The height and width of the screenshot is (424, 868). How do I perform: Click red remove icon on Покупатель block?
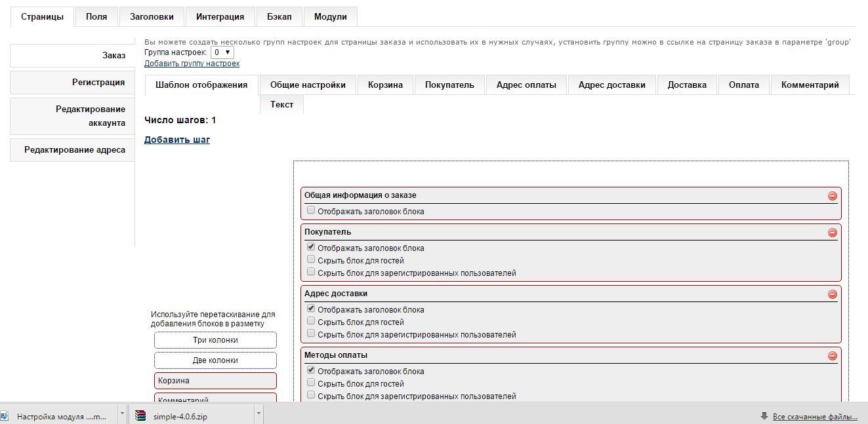click(x=832, y=233)
